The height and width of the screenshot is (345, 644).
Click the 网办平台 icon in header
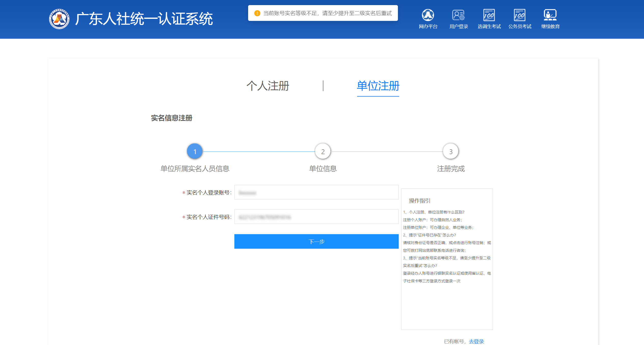point(428,15)
